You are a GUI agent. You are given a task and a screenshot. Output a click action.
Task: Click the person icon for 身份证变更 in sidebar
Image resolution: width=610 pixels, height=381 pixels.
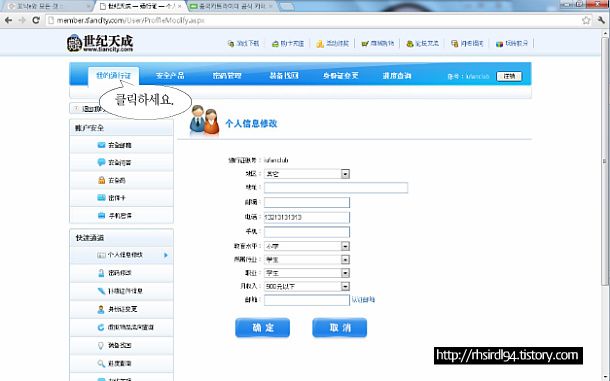pyautogui.click(x=101, y=309)
